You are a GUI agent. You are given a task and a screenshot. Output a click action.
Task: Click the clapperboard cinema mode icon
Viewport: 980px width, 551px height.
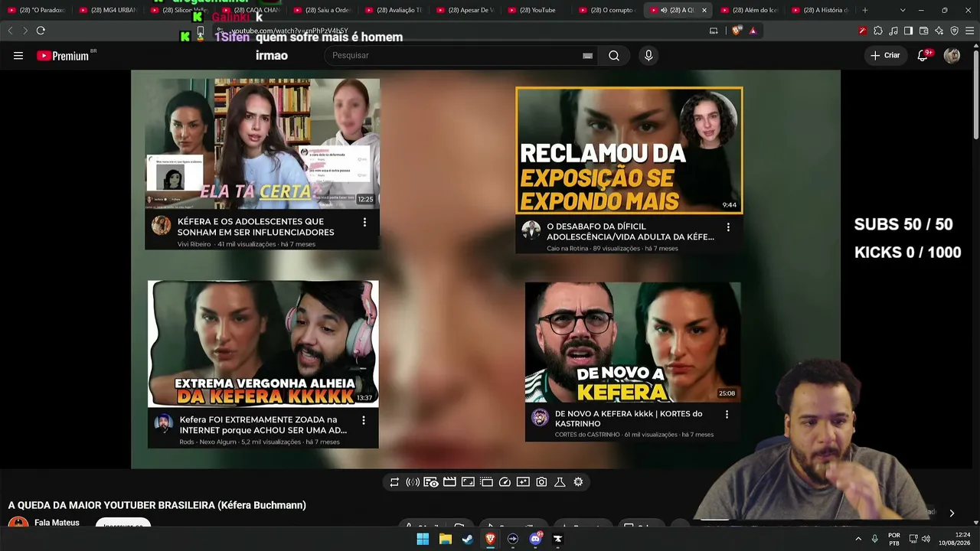click(x=449, y=482)
